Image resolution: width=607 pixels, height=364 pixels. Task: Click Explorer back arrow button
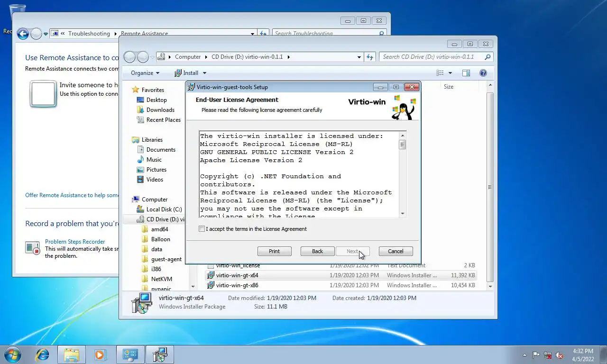[129, 57]
